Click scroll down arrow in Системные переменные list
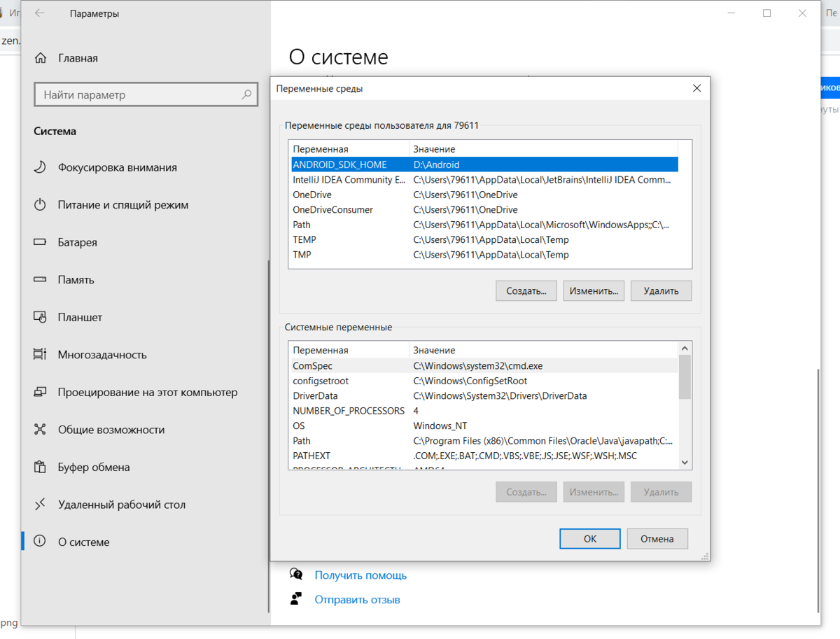The image size is (840, 639). coord(685,463)
